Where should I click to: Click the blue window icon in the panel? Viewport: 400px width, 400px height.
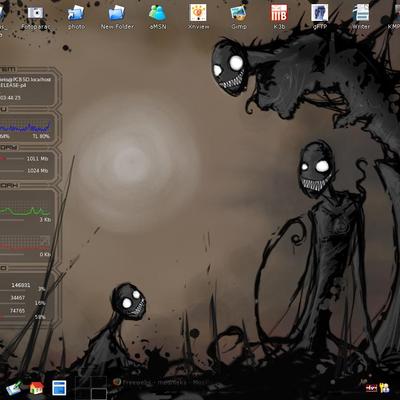59,388
